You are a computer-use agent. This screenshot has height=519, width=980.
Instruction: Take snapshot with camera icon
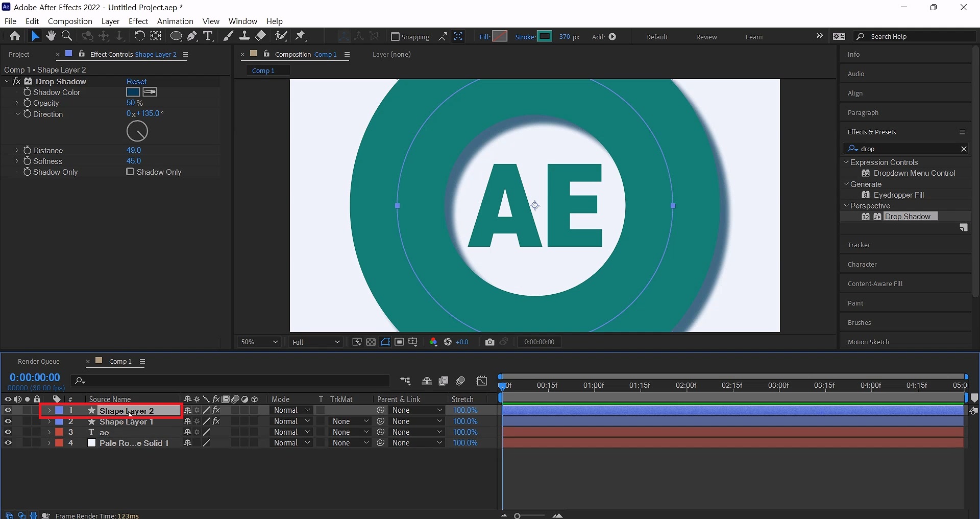[490, 342]
